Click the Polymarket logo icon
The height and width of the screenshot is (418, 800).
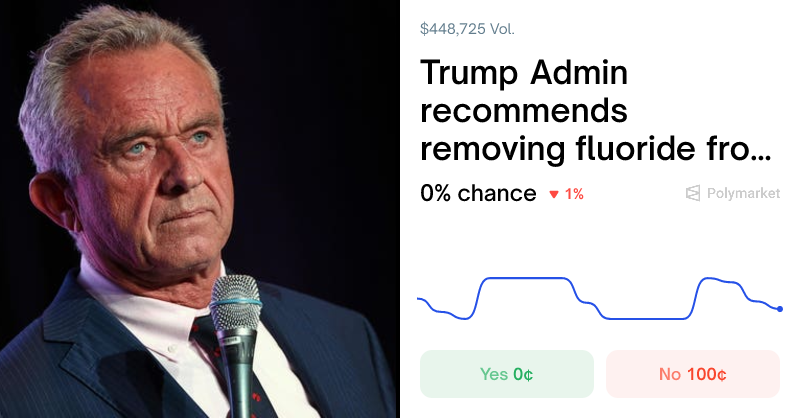(693, 193)
